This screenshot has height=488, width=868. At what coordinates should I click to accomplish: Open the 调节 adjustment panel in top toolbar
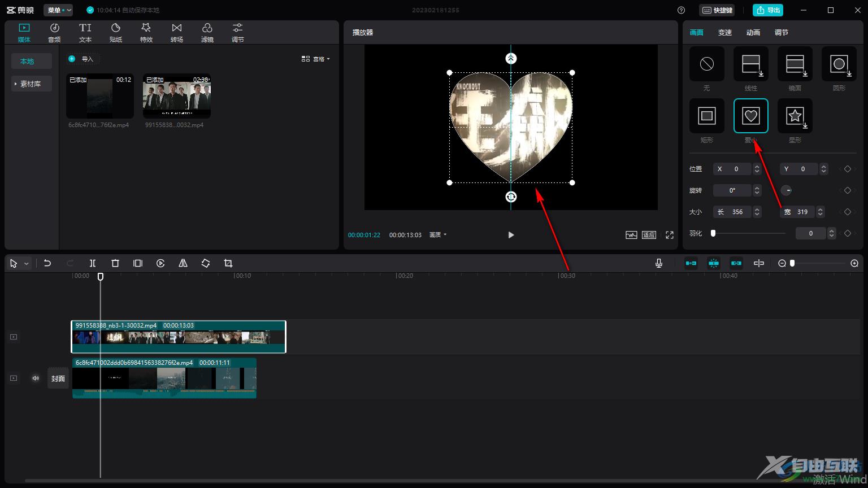[x=238, y=33]
